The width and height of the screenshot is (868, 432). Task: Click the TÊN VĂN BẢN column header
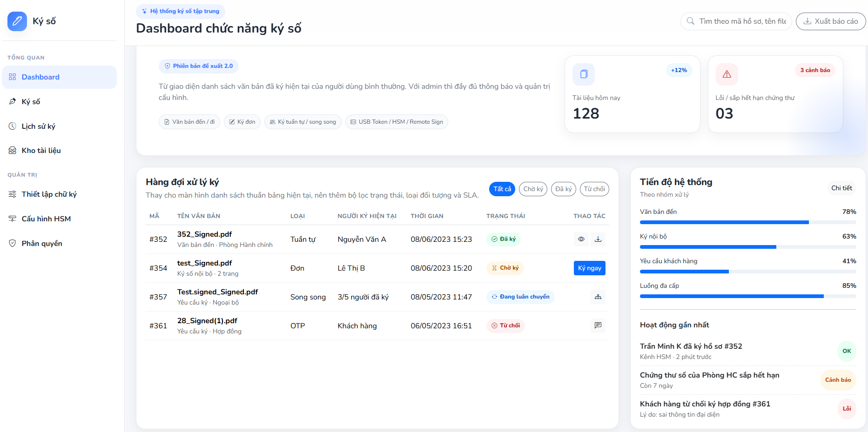tap(199, 216)
